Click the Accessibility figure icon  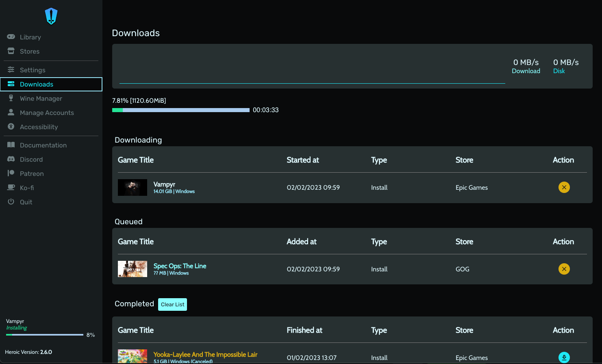point(11,126)
